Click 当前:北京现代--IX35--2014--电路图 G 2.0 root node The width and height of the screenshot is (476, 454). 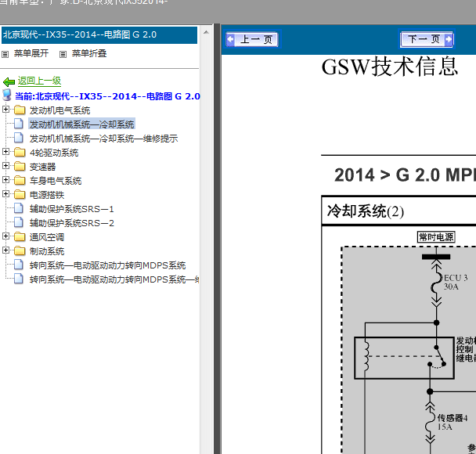coord(107,96)
